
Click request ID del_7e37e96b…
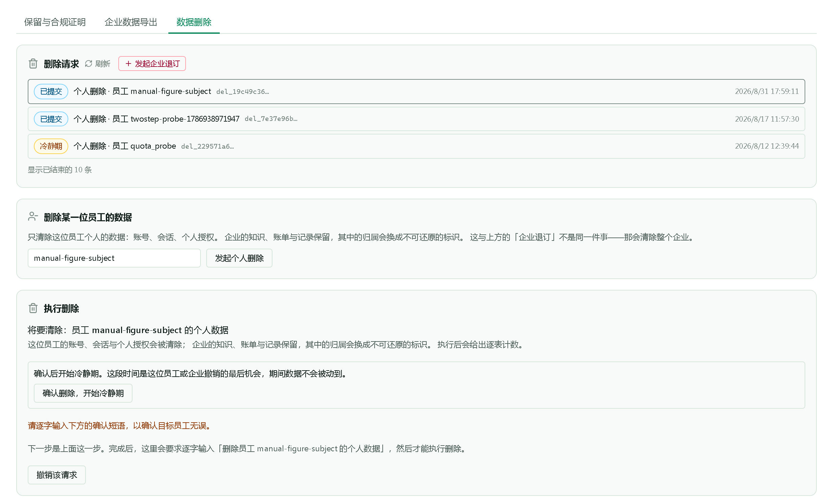click(x=271, y=119)
